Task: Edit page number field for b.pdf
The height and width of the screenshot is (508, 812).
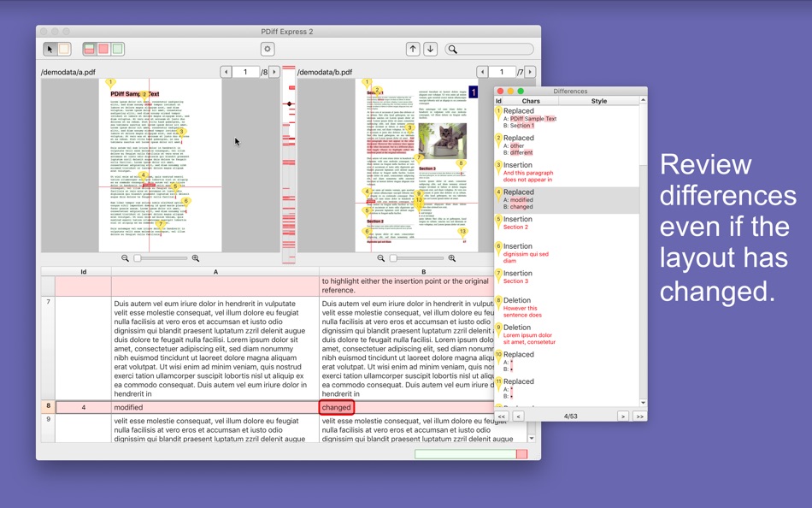Action: [x=502, y=72]
